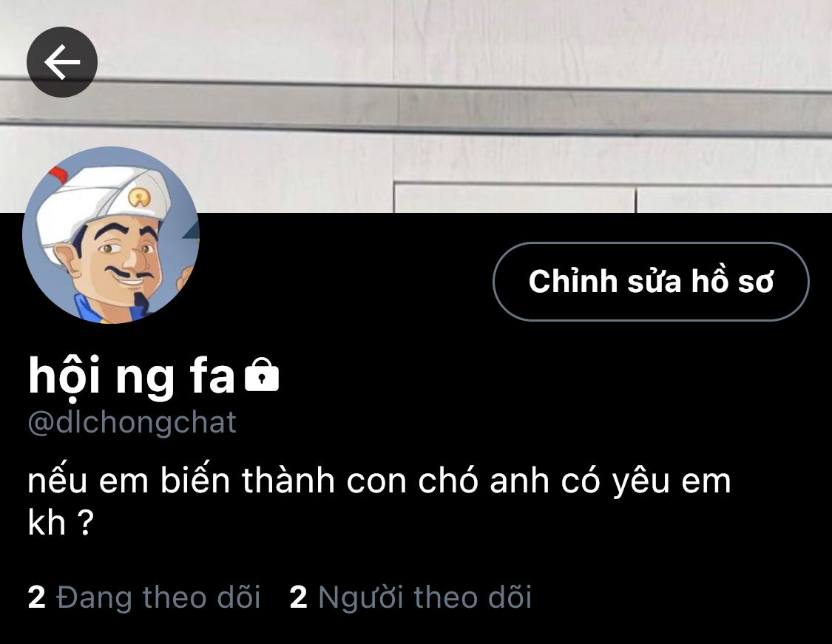
Task: Select the display name hội ng fa
Action: pos(132,376)
